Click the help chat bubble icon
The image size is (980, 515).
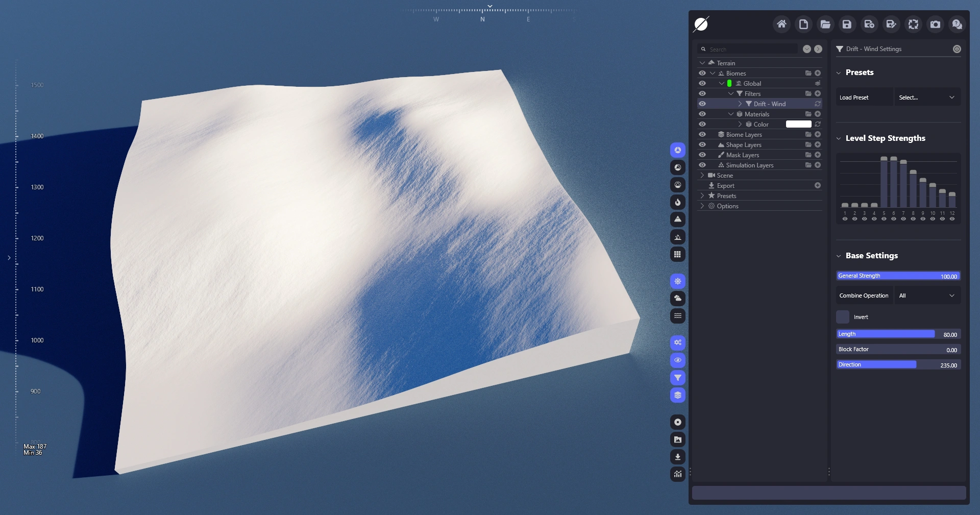point(957,24)
